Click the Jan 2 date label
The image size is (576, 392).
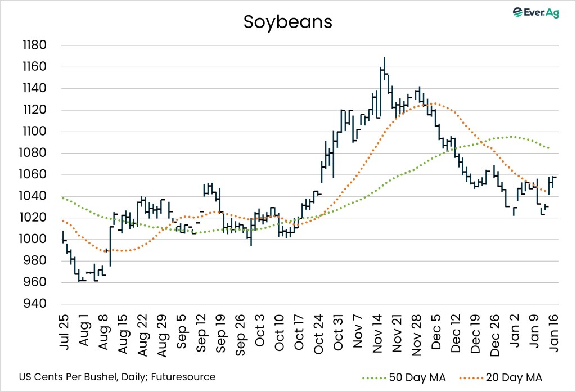point(515,338)
